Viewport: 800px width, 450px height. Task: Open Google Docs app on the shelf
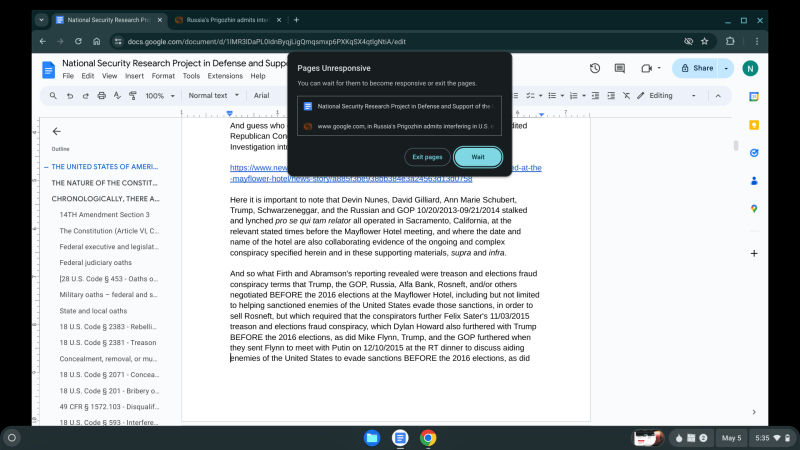[x=400, y=438]
